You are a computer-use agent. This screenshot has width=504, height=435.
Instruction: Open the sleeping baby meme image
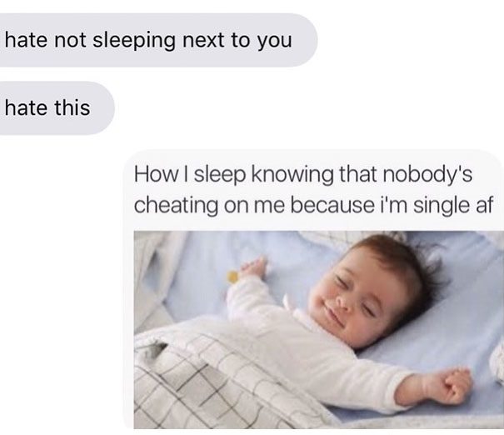click(318, 329)
